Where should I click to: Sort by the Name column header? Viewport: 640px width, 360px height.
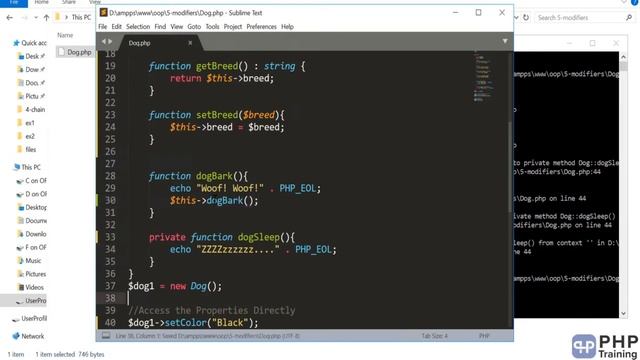[x=65, y=35]
